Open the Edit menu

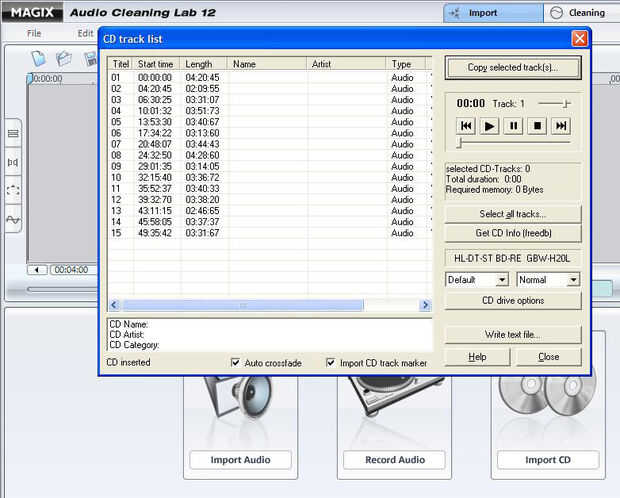85,34
